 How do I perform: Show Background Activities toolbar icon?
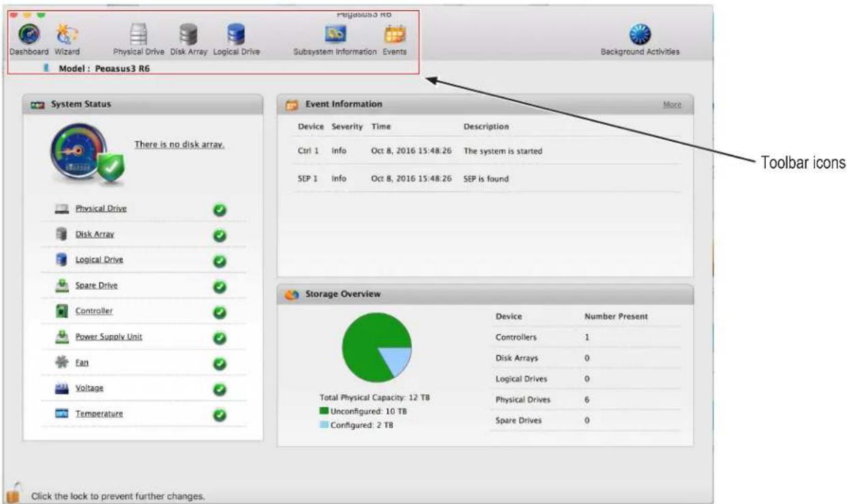click(x=640, y=35)
